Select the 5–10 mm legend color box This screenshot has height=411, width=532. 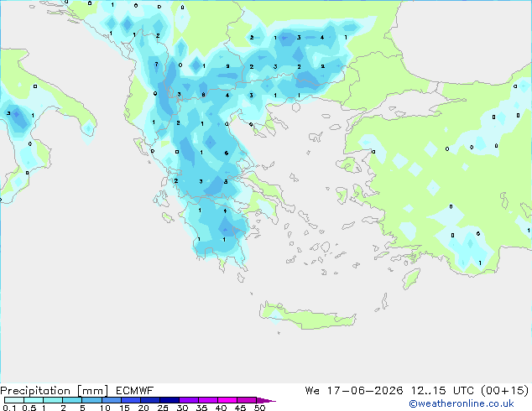[92, 400]
